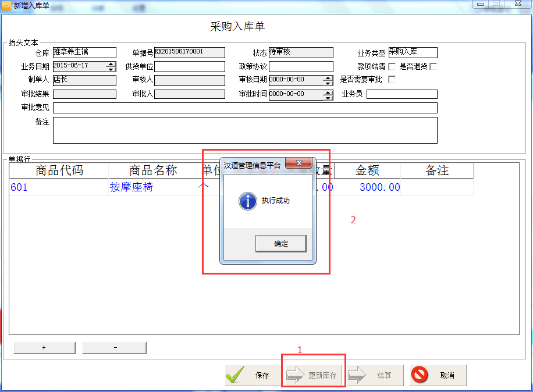Click the 业务员 input field
Screen dimensions: 533x392
click(402, 94)
